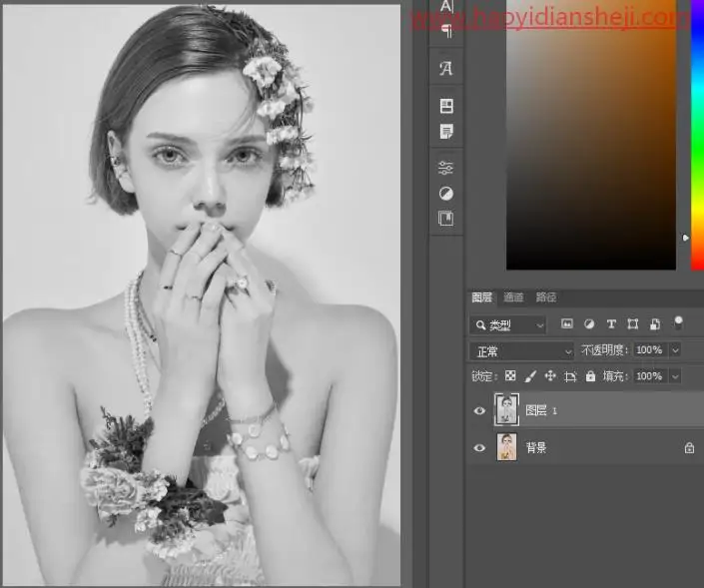
Task: Prevent auto-nesting artboard lock icon
Action: click(x=570, y=376)
